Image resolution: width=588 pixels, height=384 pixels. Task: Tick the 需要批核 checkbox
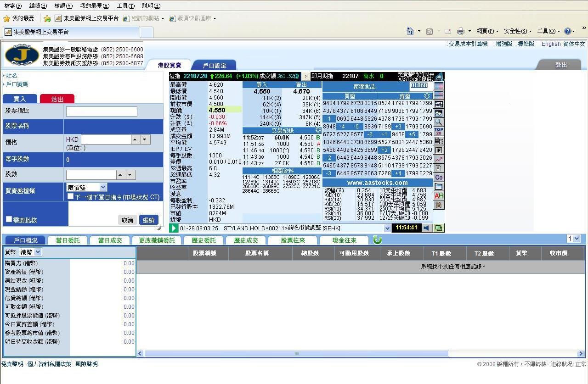click(x=9, y=219)
